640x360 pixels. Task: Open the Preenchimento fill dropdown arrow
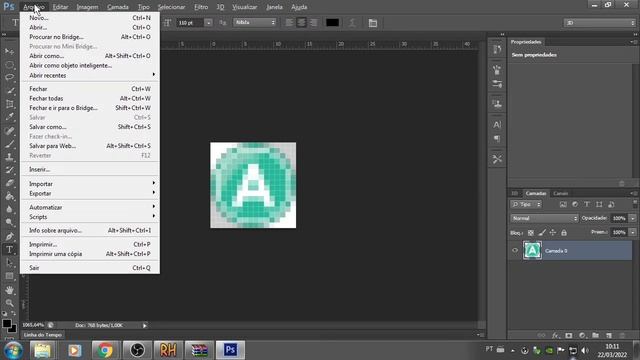[632, 232]
